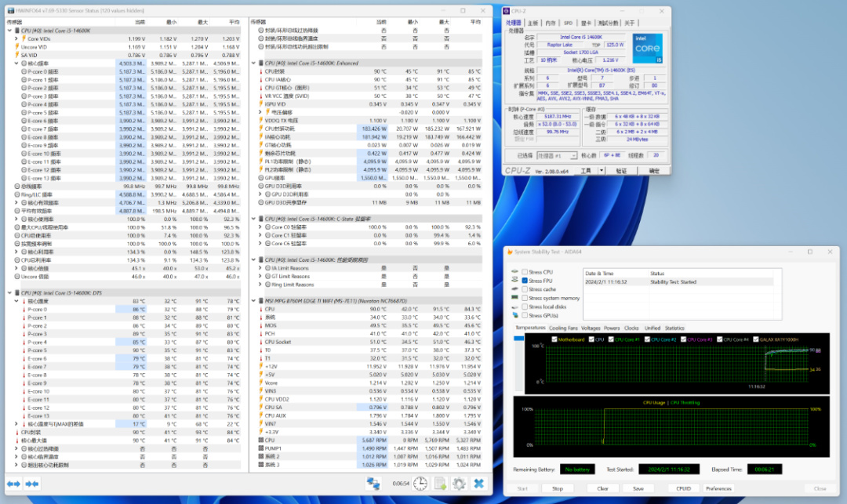Open the SPD tab in CPU-Z
Screen dimensions: 847x504
coord(568,23)
